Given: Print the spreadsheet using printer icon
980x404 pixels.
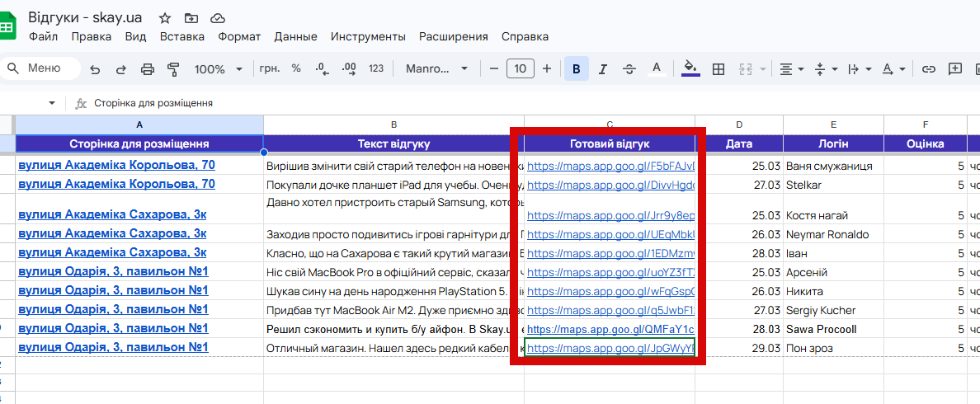Looking at the screenshot, I should (148, 68).
